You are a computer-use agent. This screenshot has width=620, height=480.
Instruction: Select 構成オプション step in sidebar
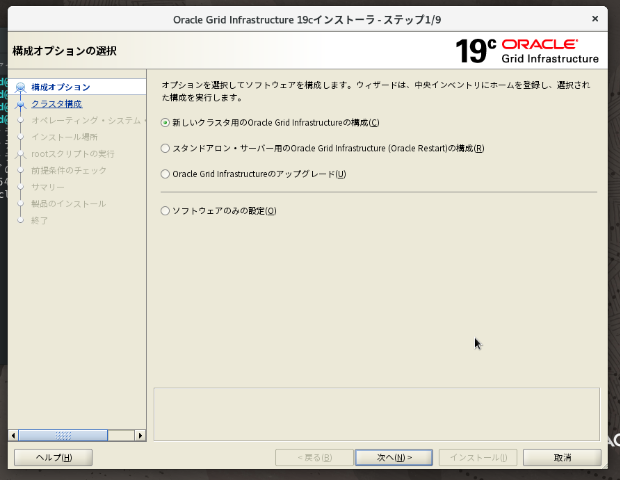pos(60,87)
